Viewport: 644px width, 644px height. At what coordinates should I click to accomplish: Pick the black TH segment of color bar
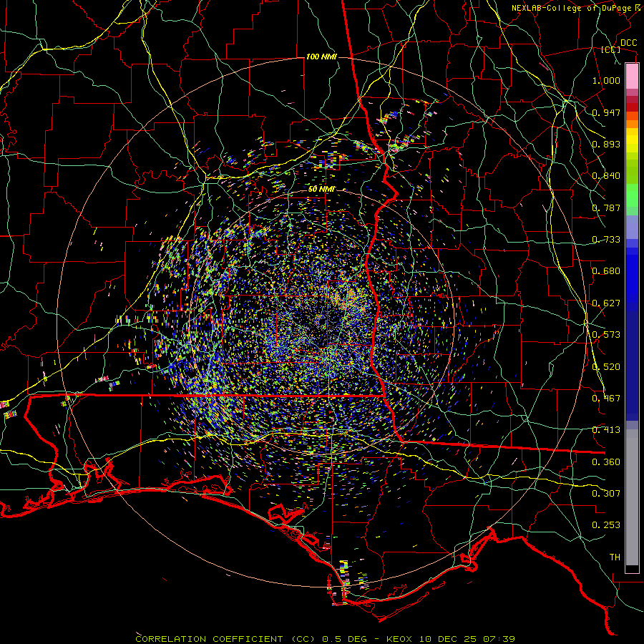pos(632,569)
